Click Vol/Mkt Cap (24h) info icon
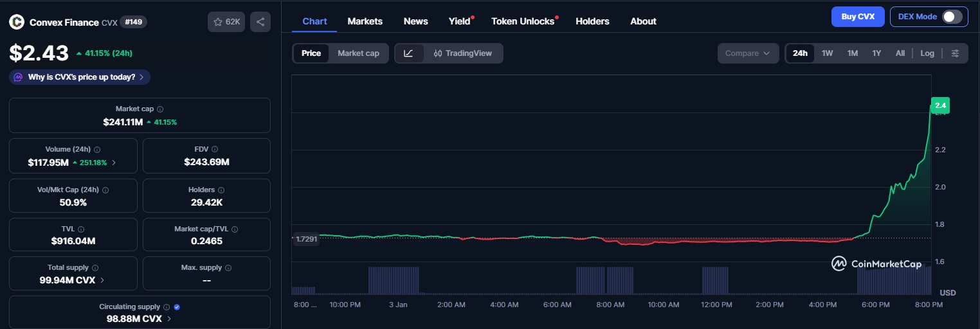The height and width of the screenshot is (329, 980). [105, 190]
